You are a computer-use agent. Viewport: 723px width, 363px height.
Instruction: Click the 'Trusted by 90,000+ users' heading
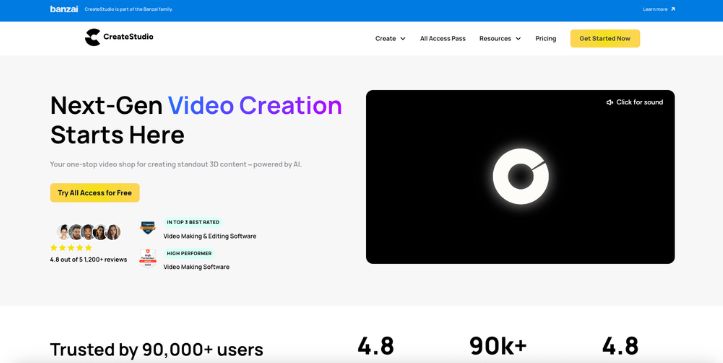coord(157,350)
